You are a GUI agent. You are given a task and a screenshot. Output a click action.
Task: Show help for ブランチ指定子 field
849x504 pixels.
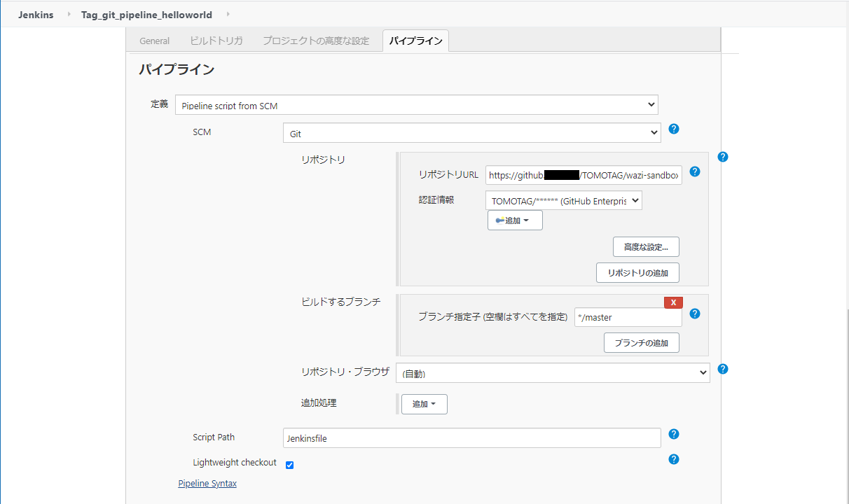(695, 314)
